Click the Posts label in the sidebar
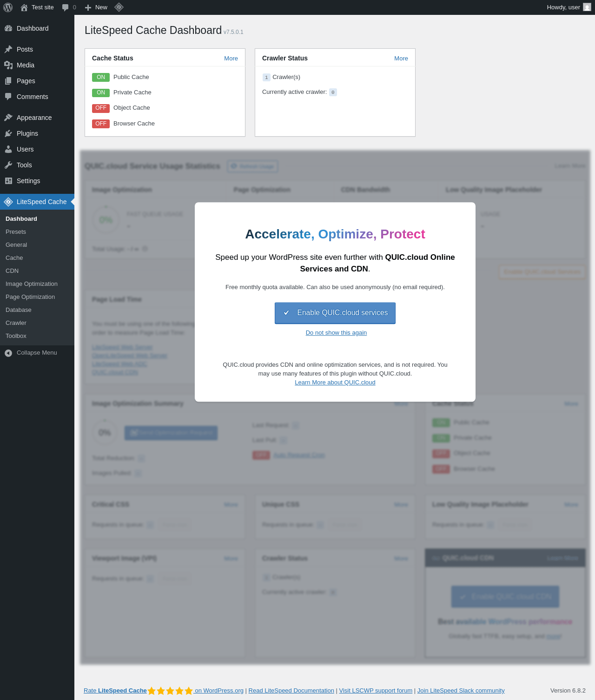 click(25, 49)
